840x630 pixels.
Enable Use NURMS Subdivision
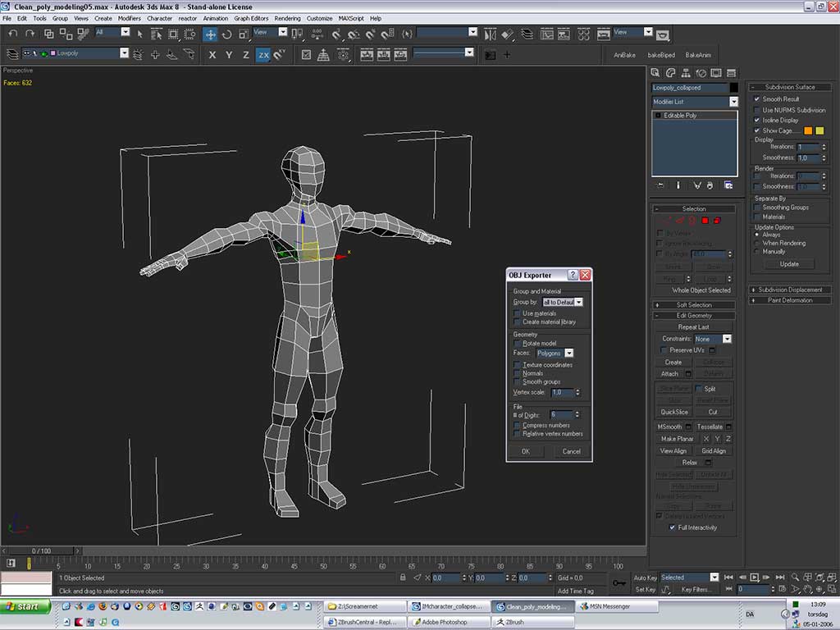tap(756, 109)
